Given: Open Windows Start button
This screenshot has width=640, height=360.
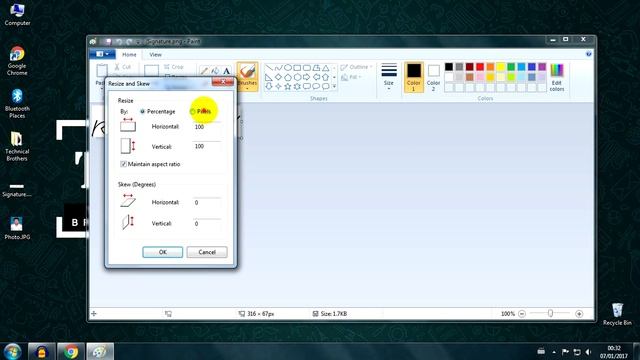Looking at the screenshot, I should tap(13, 351).
